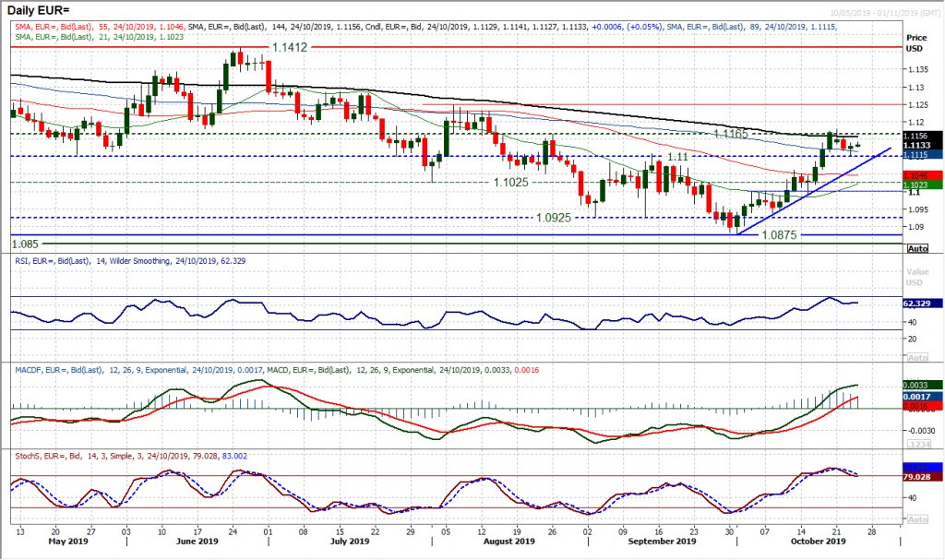This screenshot has width=945, height=560.
Task: Click the black 1.1156 resistance price flag
Action: (x=915, y=137)
